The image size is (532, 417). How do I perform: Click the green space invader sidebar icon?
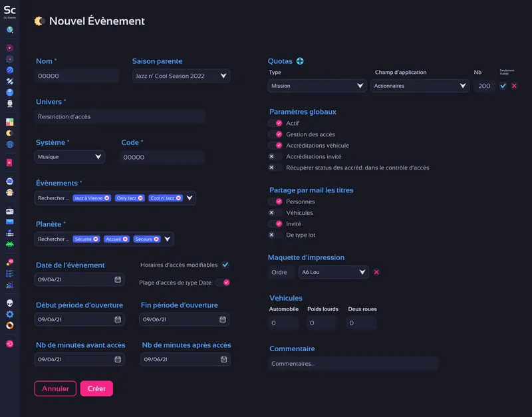[x=10, y=244]
